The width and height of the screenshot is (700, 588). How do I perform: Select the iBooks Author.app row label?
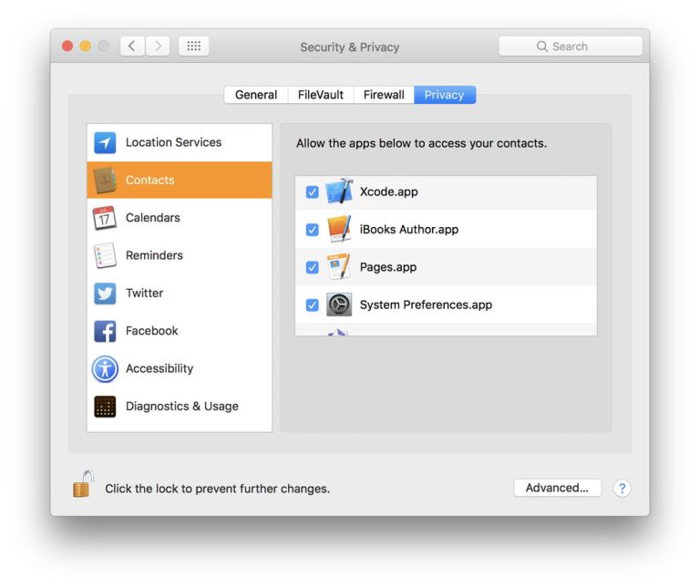click(x=409, y=230)
